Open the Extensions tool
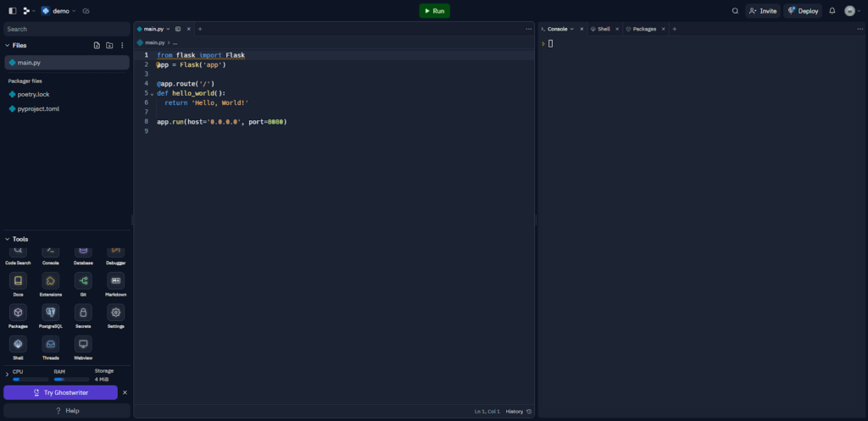Viewport: 868px width, 421px height. pyautogui.click(x=50, y=285)
